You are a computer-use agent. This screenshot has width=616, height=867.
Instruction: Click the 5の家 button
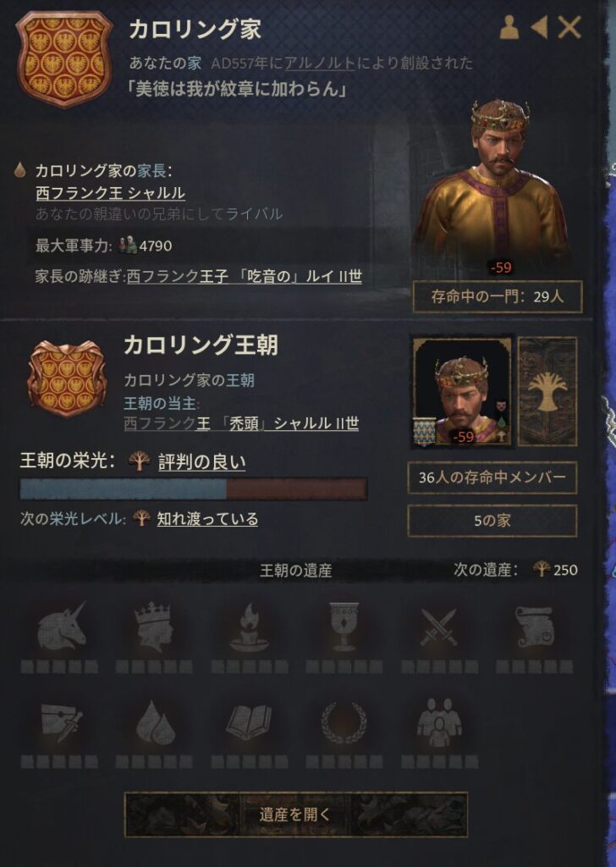(x=492, y=521)
